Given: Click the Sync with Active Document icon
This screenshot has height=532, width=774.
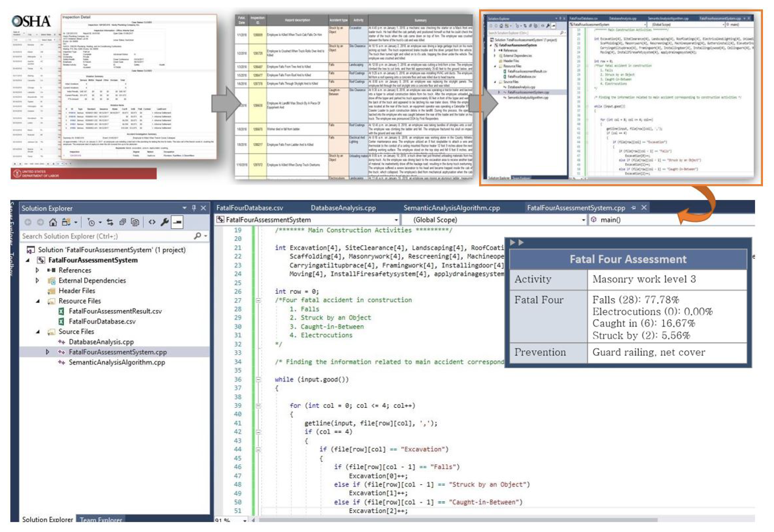Looking at the screenshot, I should click(x=110, y=222).
